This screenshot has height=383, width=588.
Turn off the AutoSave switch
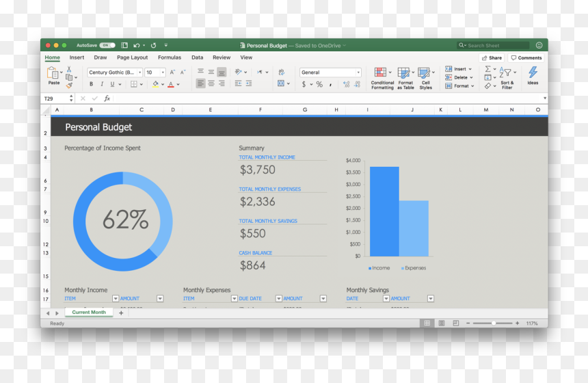pos(107,45)
